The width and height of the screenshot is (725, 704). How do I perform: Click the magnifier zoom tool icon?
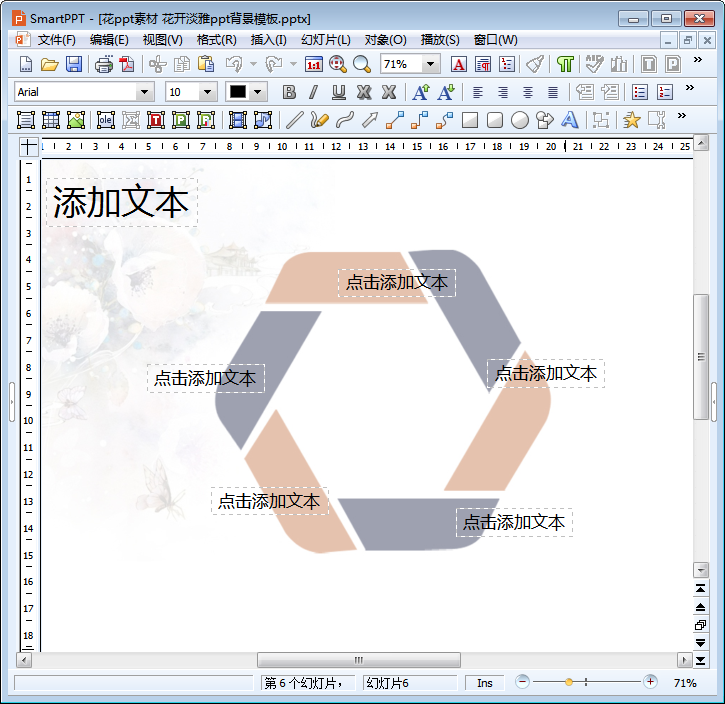(x=362, y=64)
